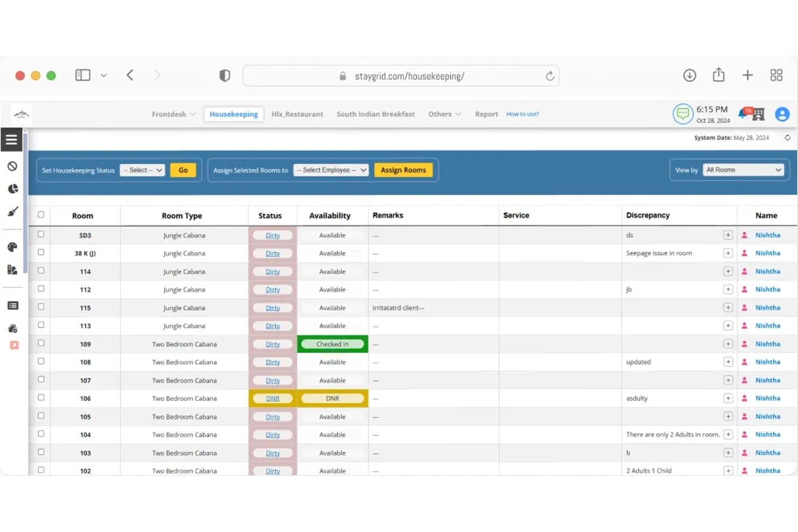Screen dimensions: 798x532
Task: Open the Select Employee dropdown
Action: (331, 170)
